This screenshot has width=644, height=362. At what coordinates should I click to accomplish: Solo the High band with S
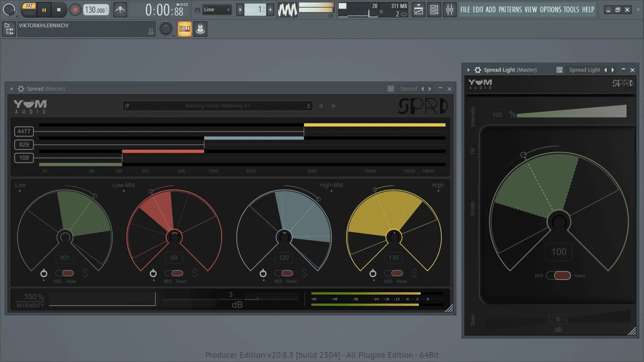(x=414, y=273)
